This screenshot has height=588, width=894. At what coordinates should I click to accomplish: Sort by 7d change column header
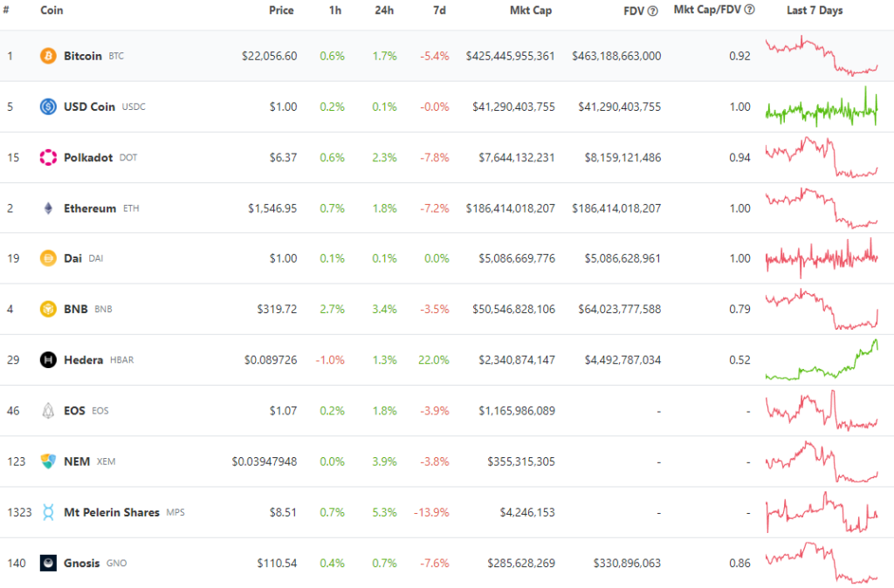440,10
